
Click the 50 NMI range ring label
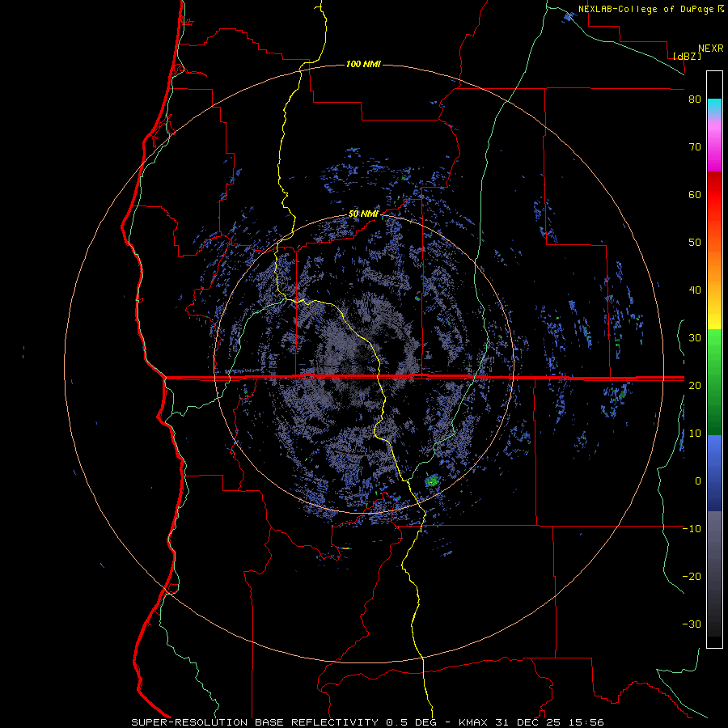coord(363,214)
